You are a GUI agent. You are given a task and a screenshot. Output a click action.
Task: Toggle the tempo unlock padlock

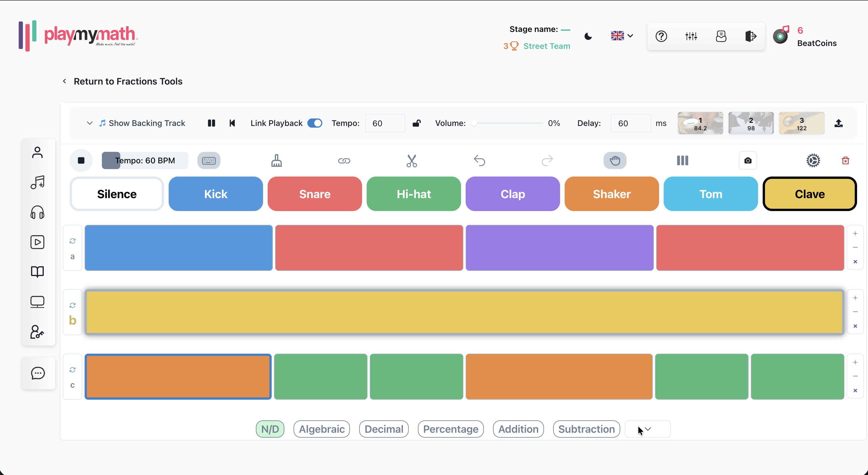(x=416, y=123)
